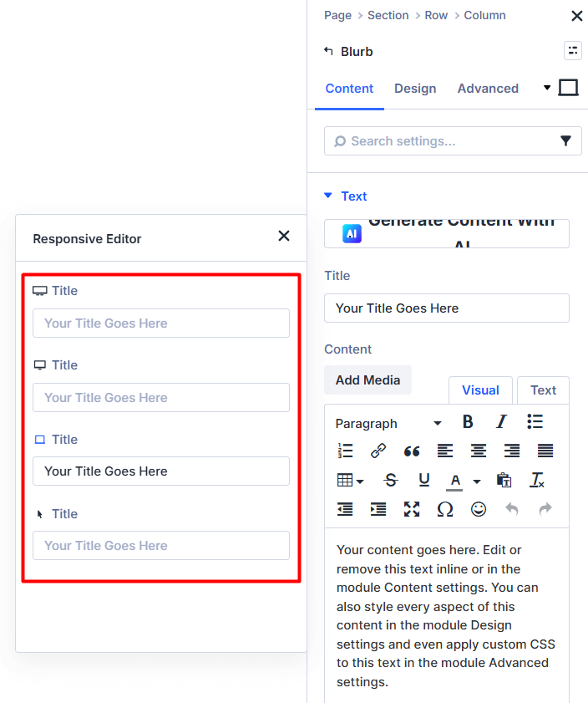588x703 pixels.
Task: Focus the Search settings field
Action: click(x=453, y=141)
